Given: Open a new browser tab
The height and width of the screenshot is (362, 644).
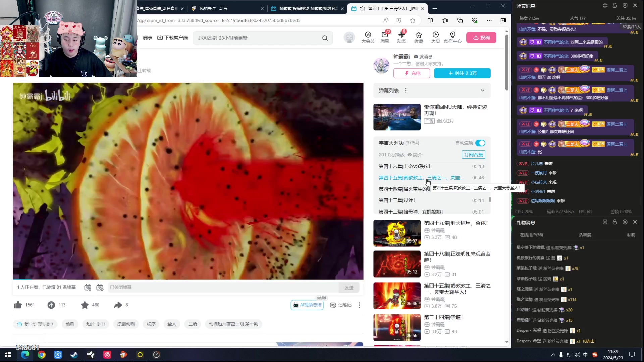Looking at the screenshot, I should (x=435, y=9).
